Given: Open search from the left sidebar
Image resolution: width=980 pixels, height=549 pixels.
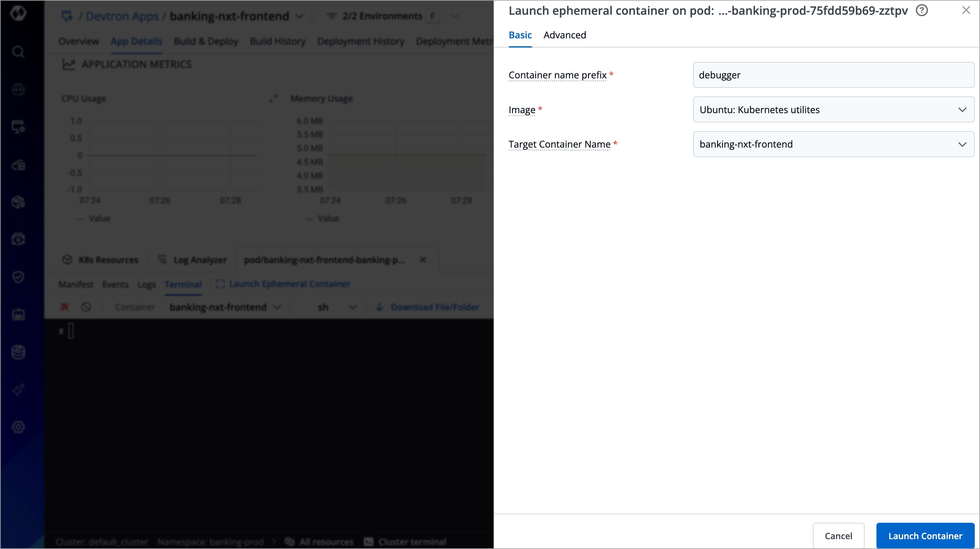Looking at the screenshot, I should (x=18, y=51).
